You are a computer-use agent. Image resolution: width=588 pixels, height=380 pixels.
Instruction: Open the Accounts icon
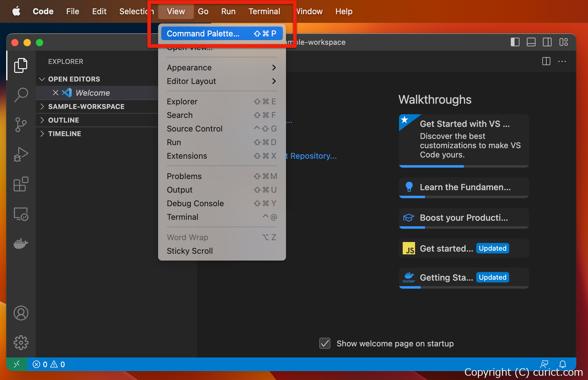coord(21,313)
